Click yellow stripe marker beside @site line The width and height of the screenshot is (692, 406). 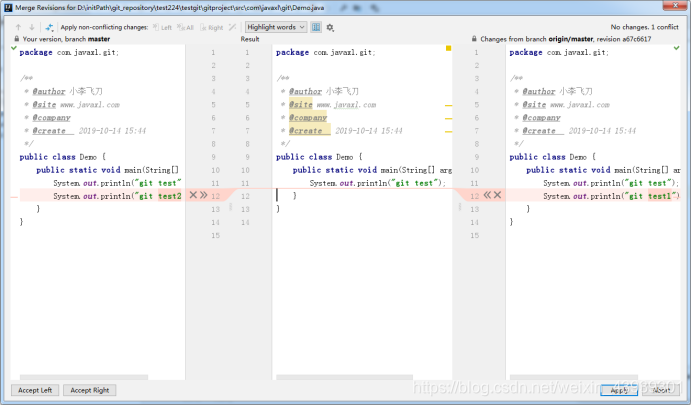[x=448, y=106]
